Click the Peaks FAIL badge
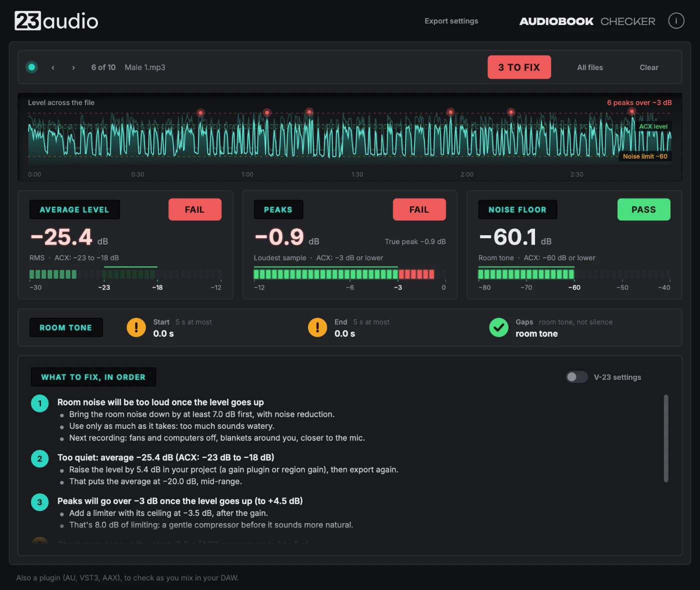Image resolution: width=700 pixels, height=590 pixels. (419, 210)
